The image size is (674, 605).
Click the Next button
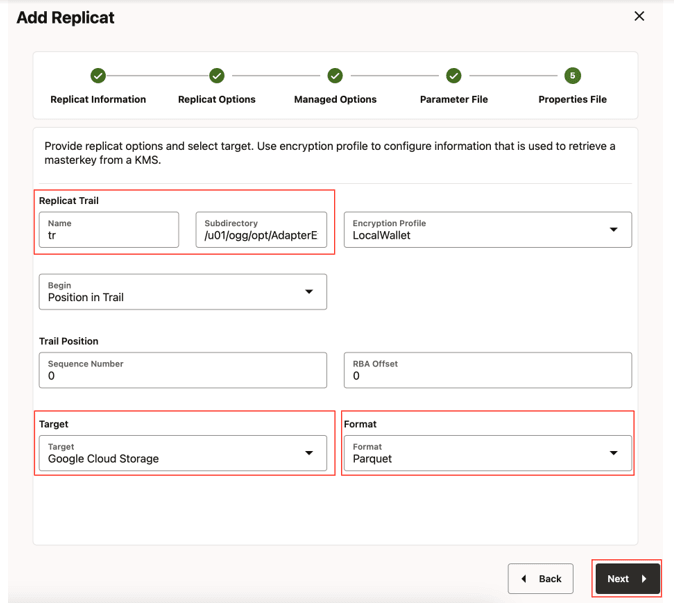click(627, 579)
